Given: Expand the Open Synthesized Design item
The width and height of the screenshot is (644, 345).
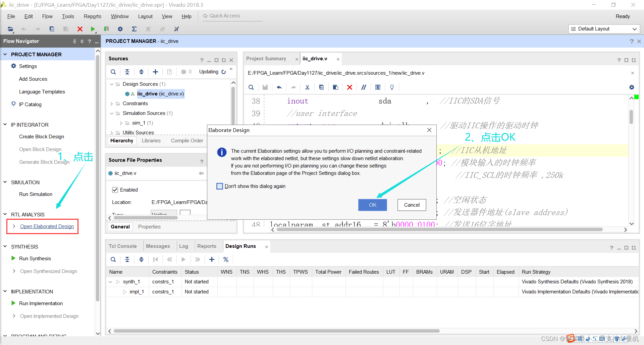Looking at the screenshot, I should (14, 271).
